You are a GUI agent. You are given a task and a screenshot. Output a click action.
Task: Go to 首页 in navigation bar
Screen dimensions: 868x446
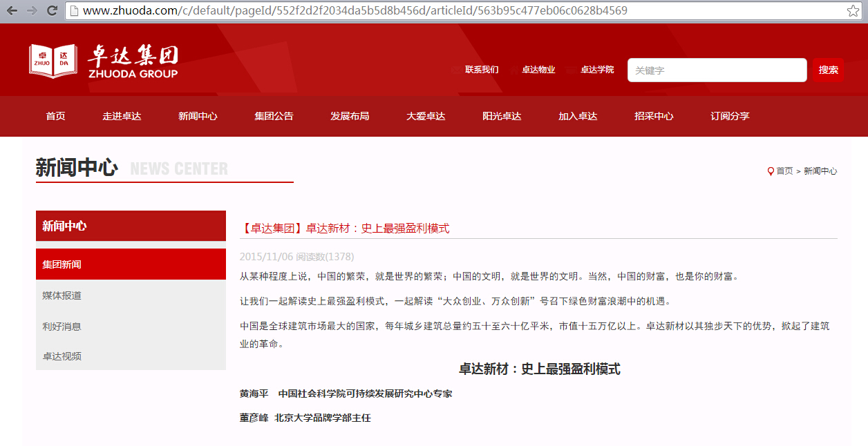pyautogui.click(x=56, y=116)
